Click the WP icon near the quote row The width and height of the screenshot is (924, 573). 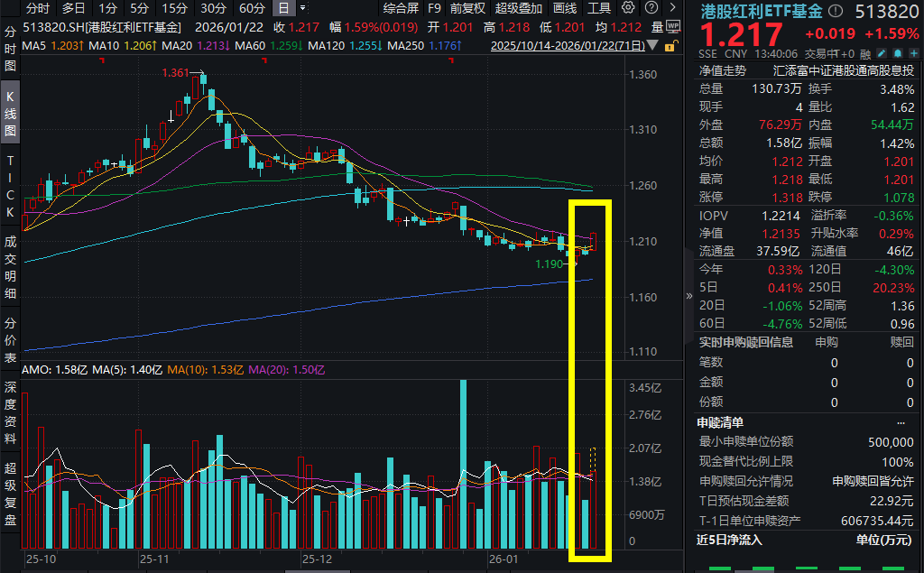tap(673, 27)
